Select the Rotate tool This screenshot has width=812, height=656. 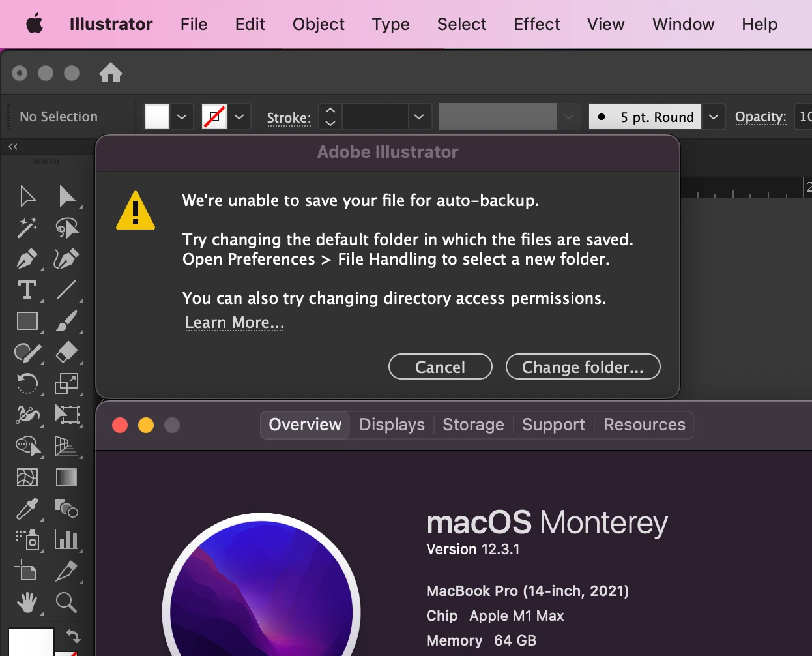[x=27, y=383]
